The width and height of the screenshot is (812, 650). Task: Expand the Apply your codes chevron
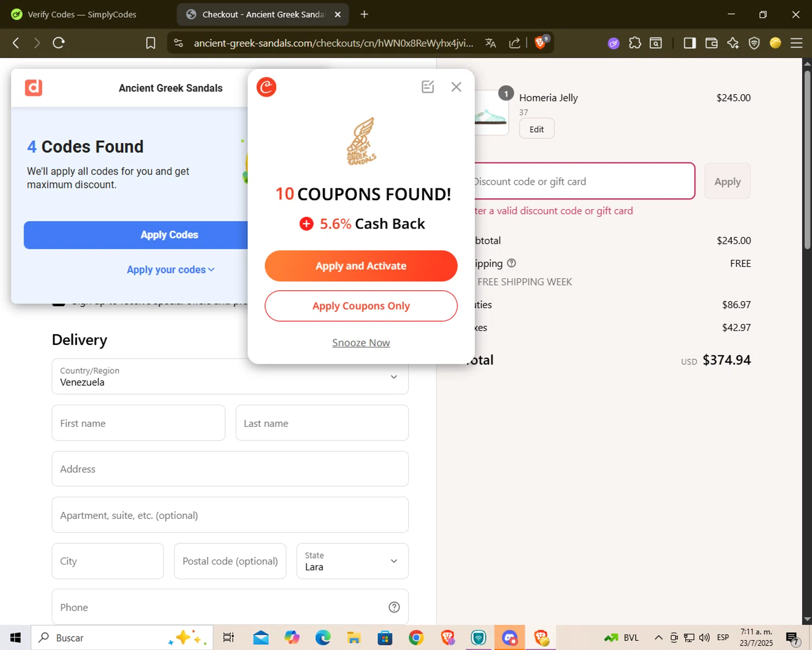[x=211, y=270]
